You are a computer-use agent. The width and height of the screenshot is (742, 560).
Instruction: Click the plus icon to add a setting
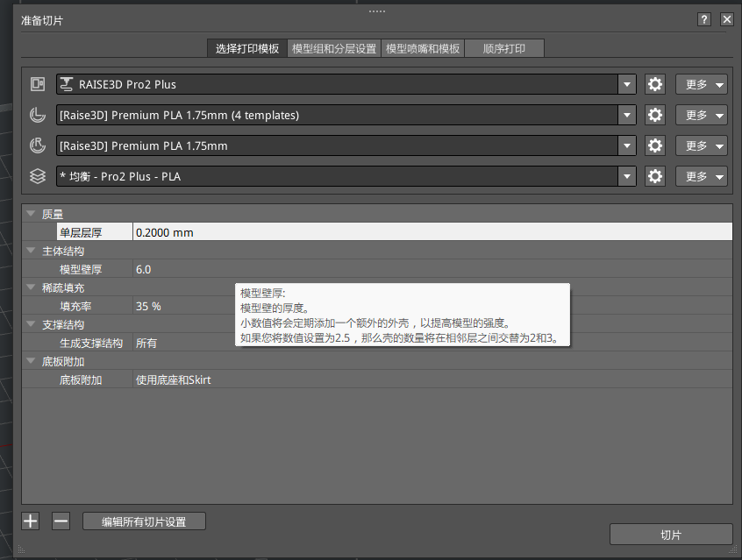click(x=31, y=521)
